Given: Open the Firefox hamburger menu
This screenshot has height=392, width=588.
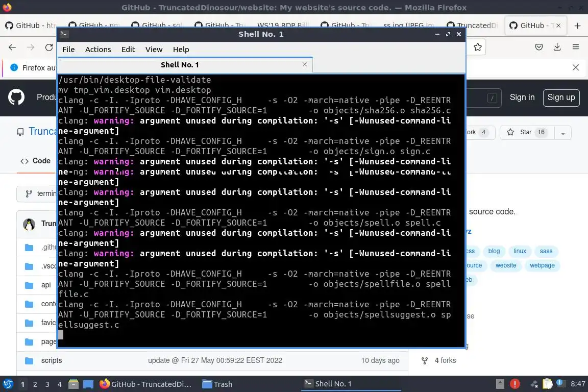Looking at the screenshot, I should pyautogui.click(x=576, y=47).
